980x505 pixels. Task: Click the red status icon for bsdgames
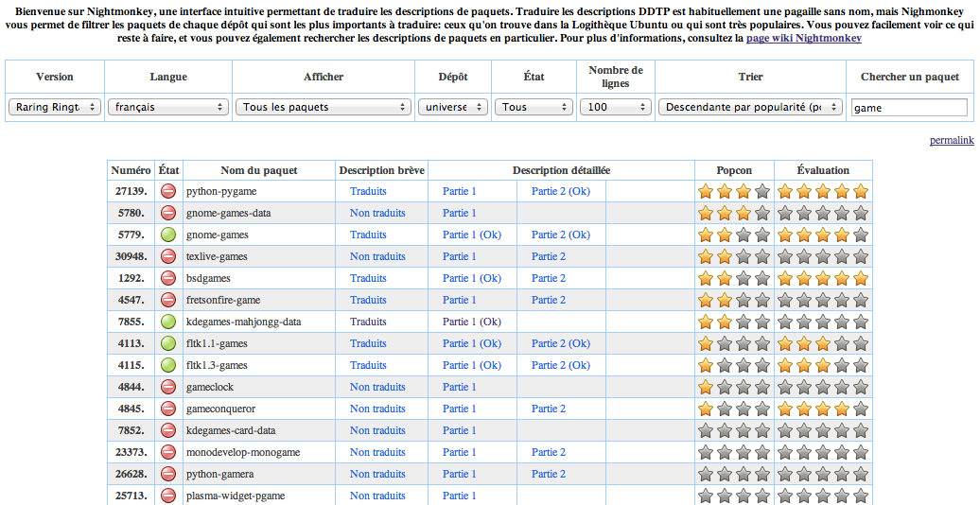coord(168,278)
